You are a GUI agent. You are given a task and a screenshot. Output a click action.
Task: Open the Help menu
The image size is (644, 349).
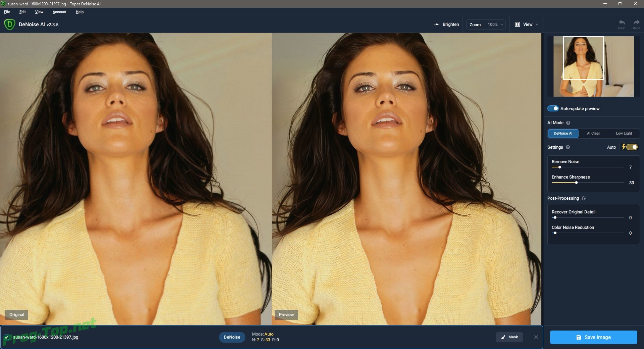tap(79, 12)
